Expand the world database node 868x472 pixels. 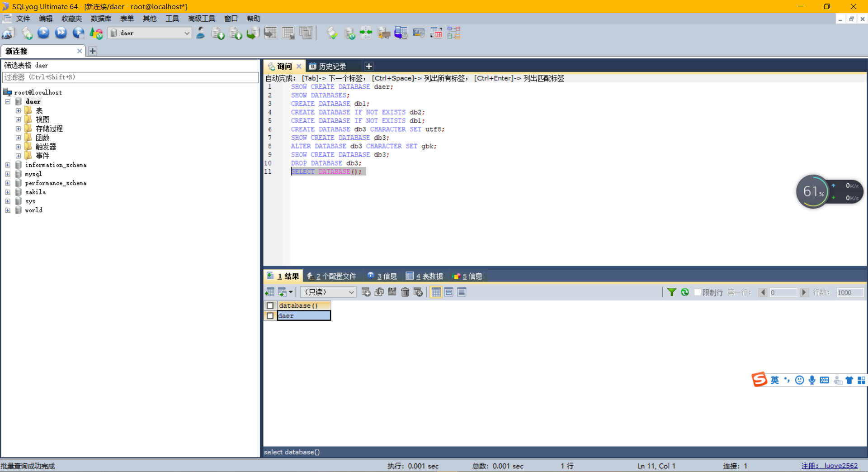(8, 210)
